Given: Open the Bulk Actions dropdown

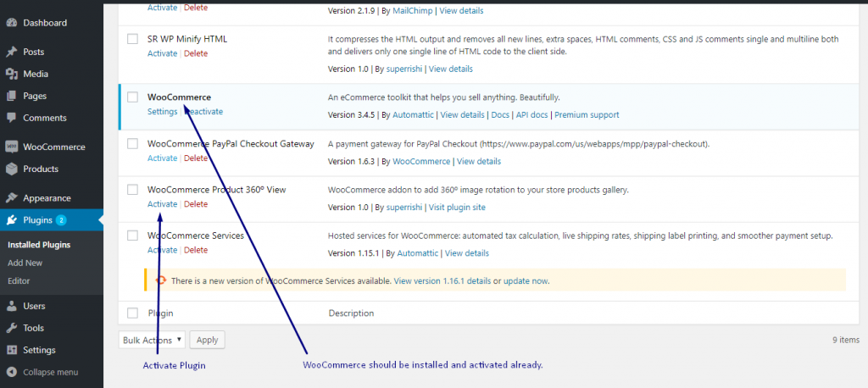Looking at the screenshot, I should tap(152, 340).
